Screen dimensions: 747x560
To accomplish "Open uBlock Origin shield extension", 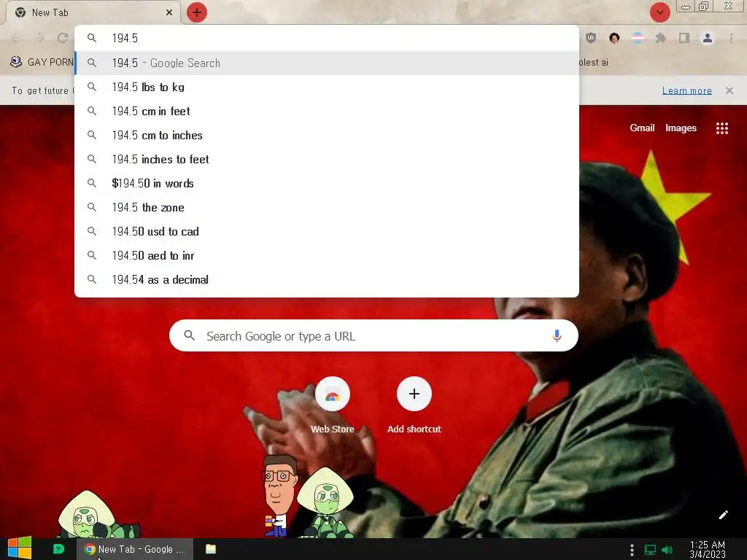I will click(591, 38).
